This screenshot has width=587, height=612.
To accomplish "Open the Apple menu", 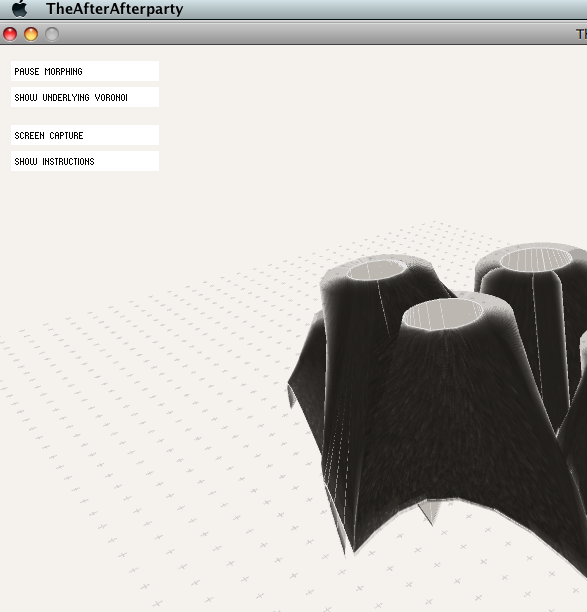I will tap(20, 9).
